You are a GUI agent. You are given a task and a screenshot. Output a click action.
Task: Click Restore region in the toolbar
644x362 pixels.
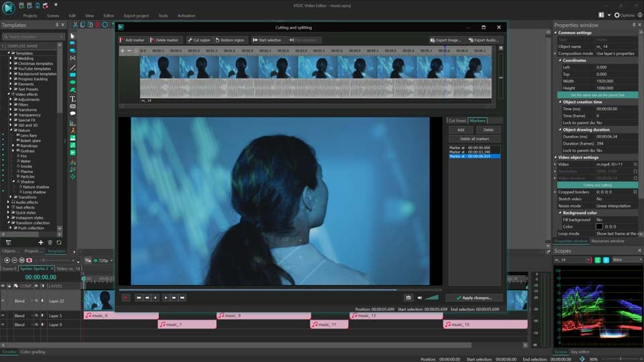click(230, 40)
